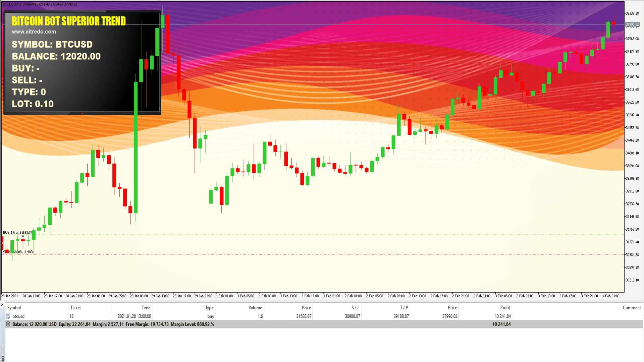Sort trades by the Volume column
The image size is (644, 362).
255,307
